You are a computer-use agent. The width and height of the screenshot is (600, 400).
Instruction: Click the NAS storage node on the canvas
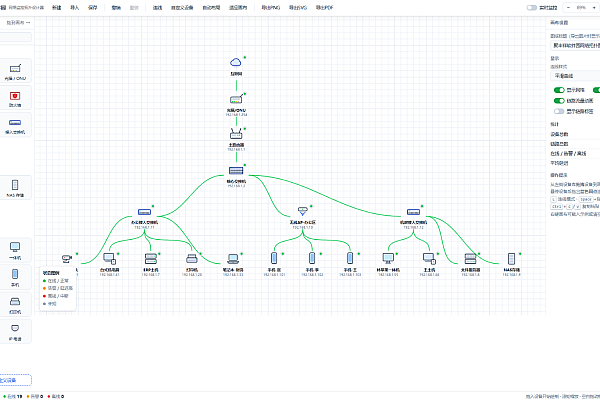511,259
